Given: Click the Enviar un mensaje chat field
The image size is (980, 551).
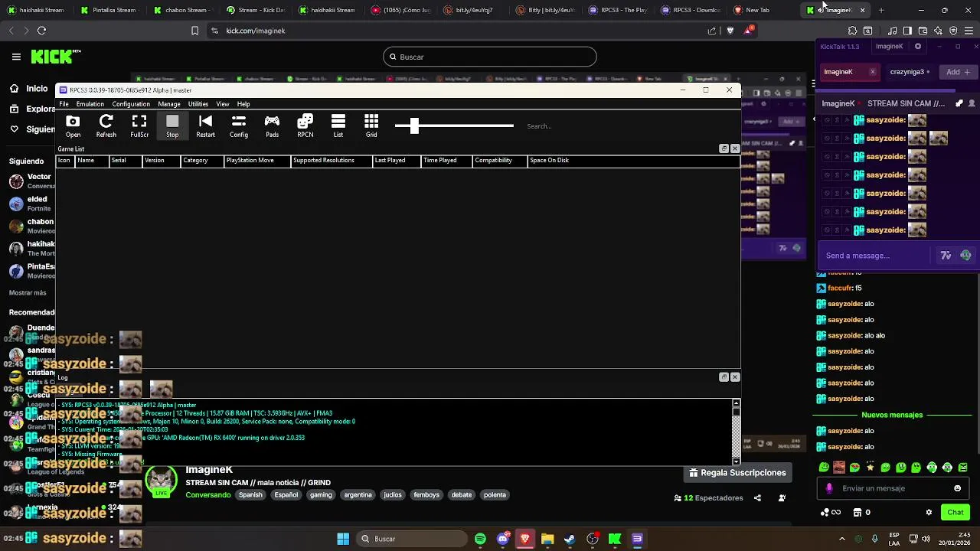Looking at the screenshot, I should 892,488.
